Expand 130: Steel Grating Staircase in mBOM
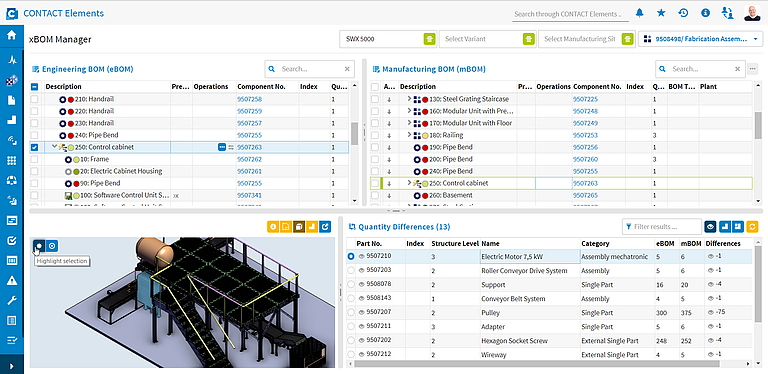Screen dimensions: 768x374 tap(409, 99)
